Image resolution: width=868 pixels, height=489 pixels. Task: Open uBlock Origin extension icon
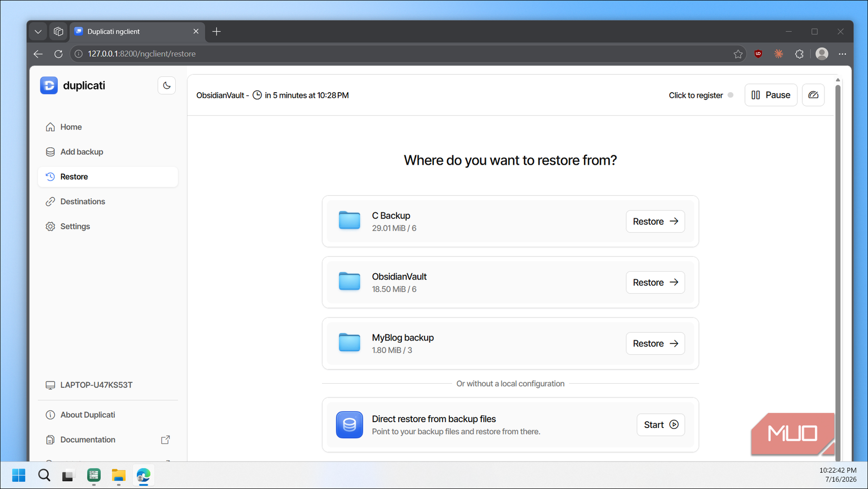tap(758, 54)
